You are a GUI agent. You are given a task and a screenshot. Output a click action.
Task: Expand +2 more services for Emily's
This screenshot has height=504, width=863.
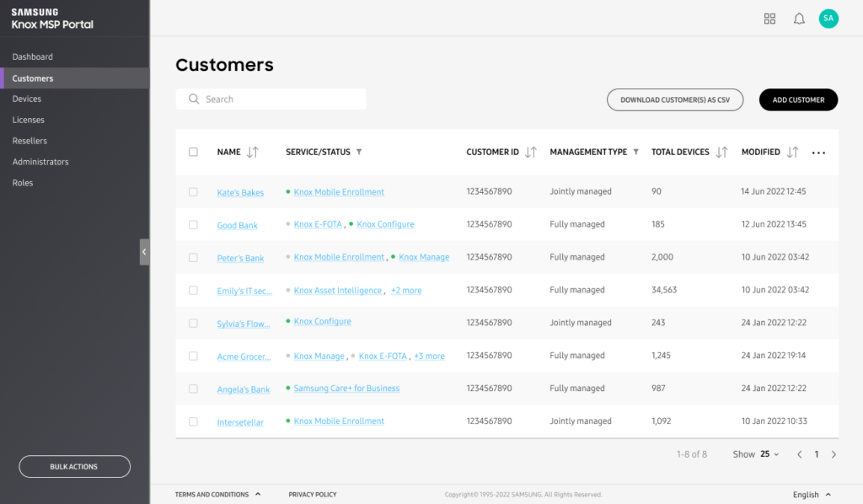coord(406,291)
